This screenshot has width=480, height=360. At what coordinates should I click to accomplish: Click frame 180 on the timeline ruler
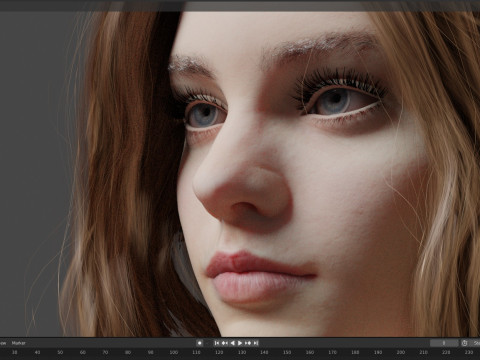355,352
